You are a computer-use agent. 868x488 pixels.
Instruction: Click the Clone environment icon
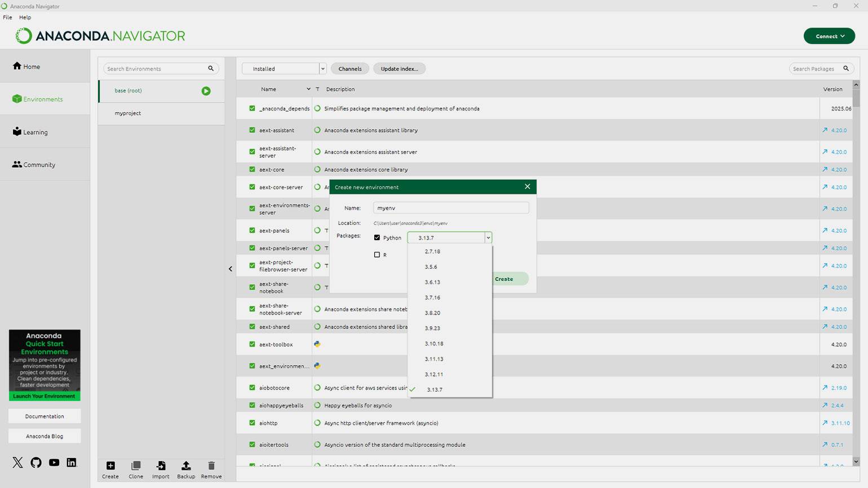pos(136,466)
